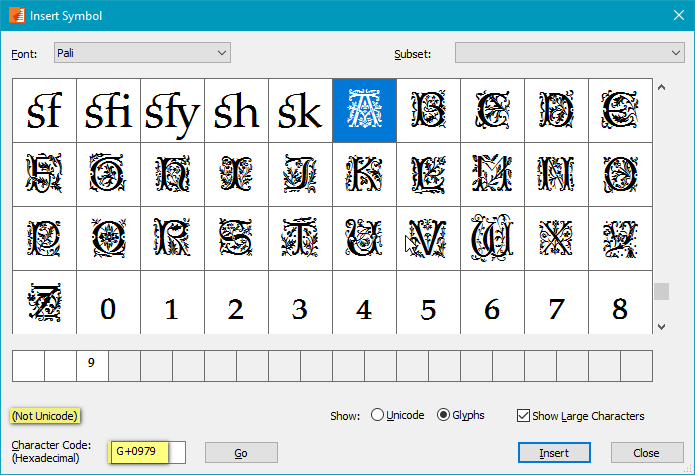This screenshot has width=695, height=475.
Task: Select the ornamental Q glyph
Action: tap(109, 238)
